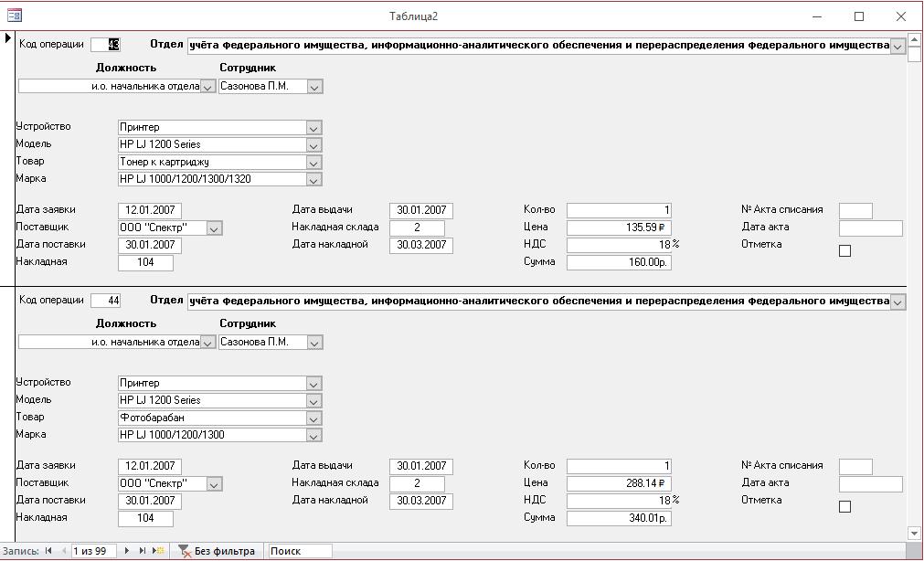This screenshot has width=924, height=561.
Task: Click 'Накладная склада' field in record 43
Action: 417,228
